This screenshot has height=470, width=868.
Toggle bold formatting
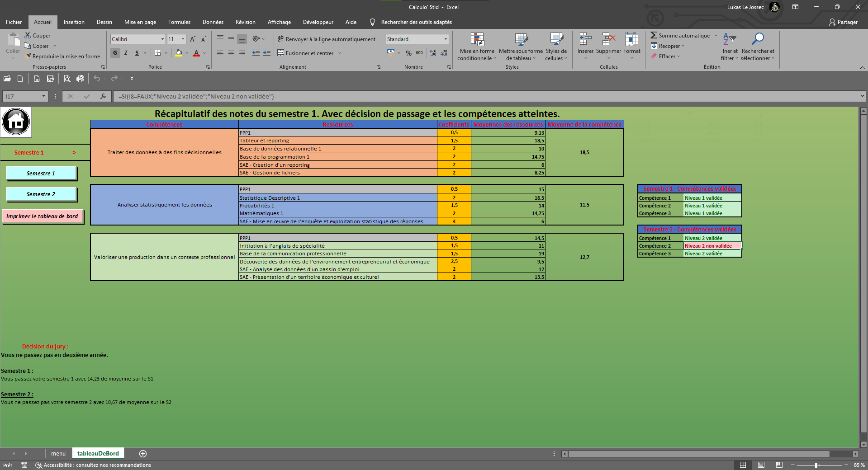[115, 53]
